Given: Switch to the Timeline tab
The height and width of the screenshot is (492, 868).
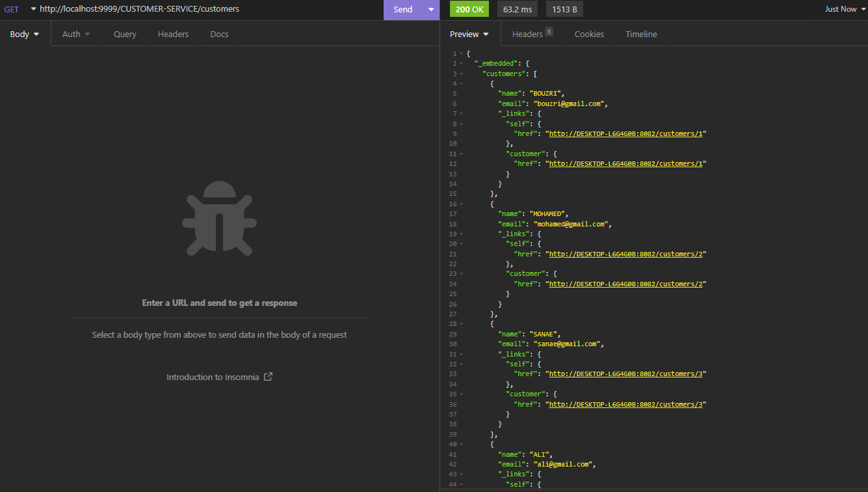Looking at the screenshot, I should [641, 34].
